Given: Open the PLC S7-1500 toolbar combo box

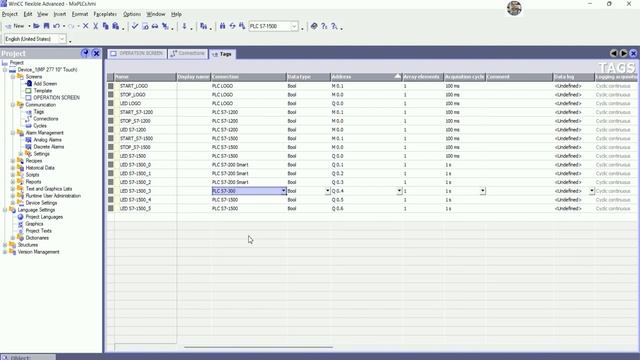Looking at the screenshot, I should coord(293,26).
